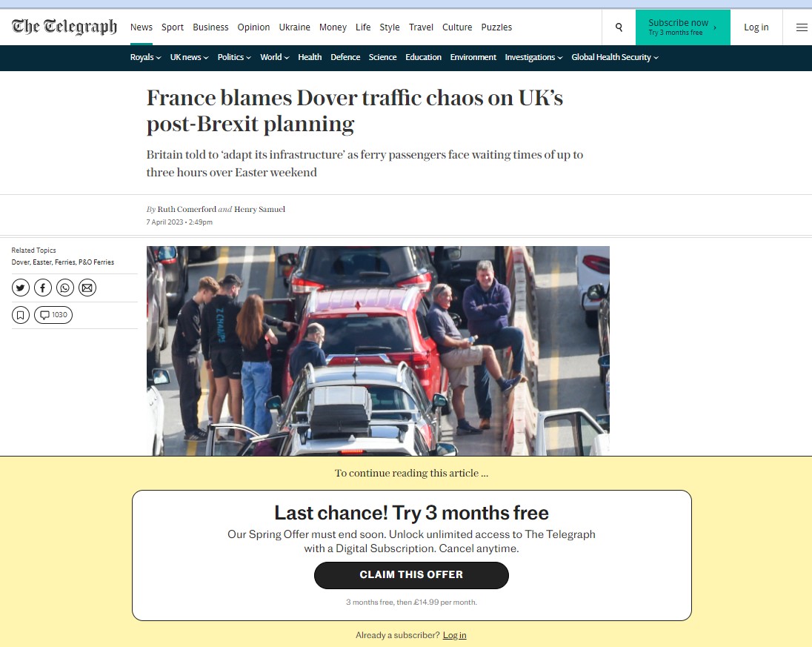Expand the Investigations dropdown
This screenshot has width=812, height=647.
pyautogui.click(x=533, y=58)
